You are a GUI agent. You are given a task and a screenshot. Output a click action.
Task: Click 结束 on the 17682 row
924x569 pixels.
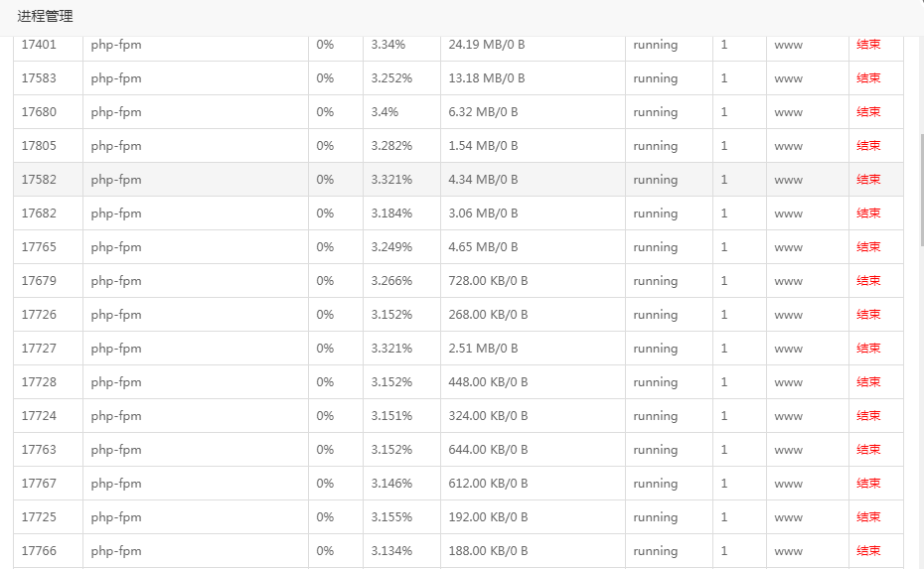[x=868, y=213]
